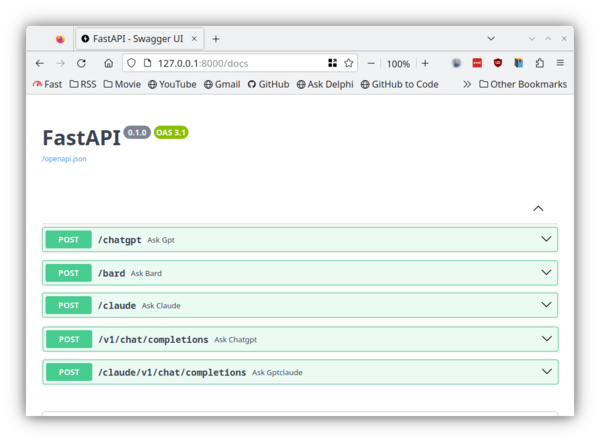The height and width of the screenshot is (442, 600).
Task: Expand the /claude/v1/chat/completions endpoint chevron
Action: [x=547, y=372]
